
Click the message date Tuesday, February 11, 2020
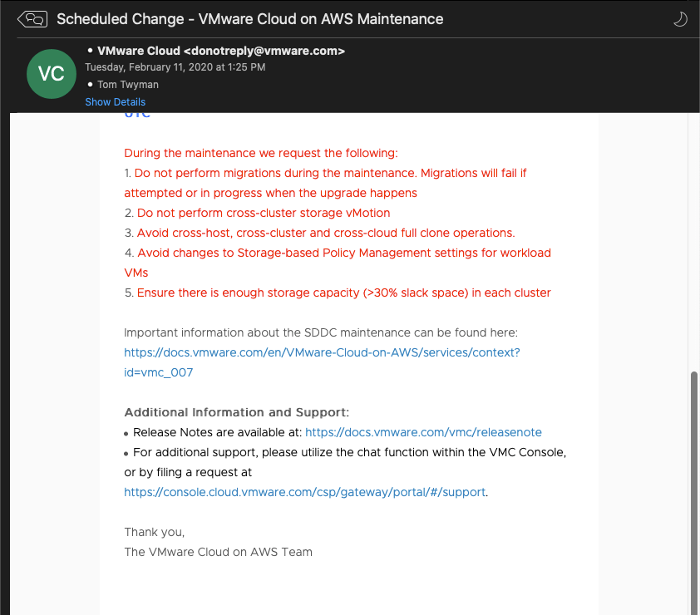coord(175,67)
